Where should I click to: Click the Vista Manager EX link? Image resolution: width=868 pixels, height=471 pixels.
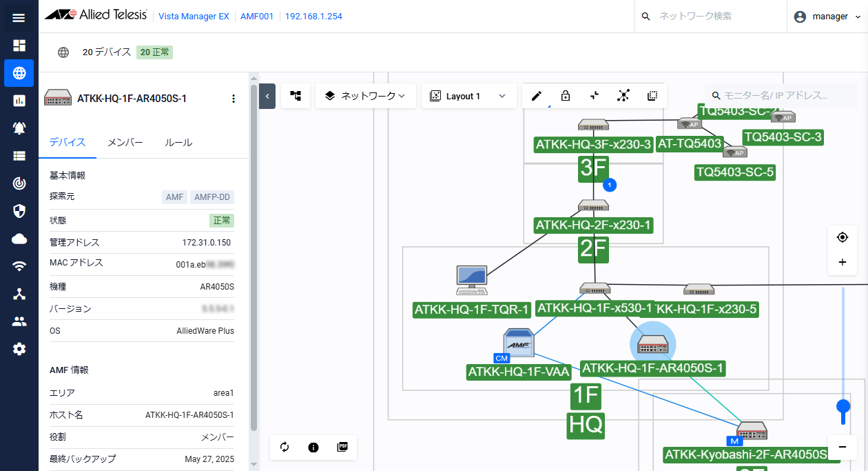point(194,17)
